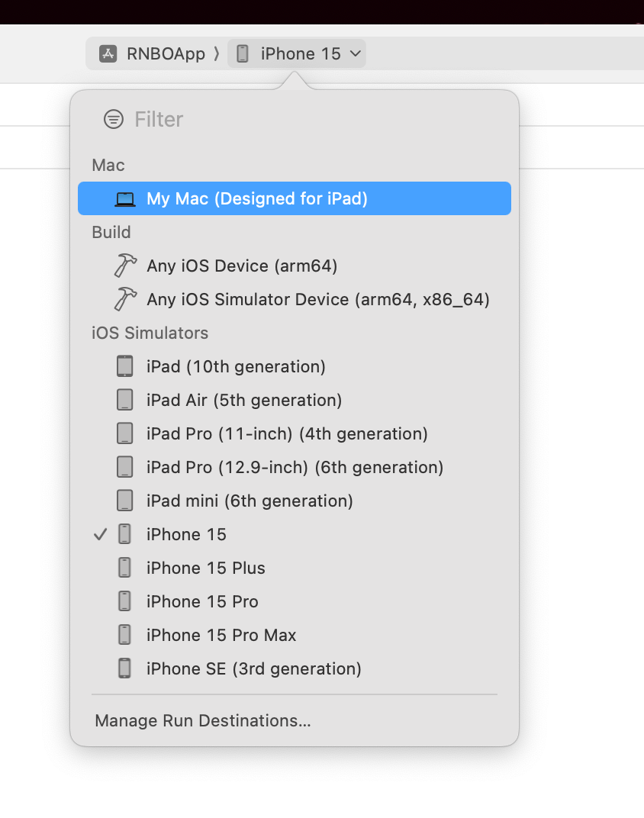Choose My Mac (Designed for iPad)
The height and width of the screenshot is (818, 644).
coord(294,198)
